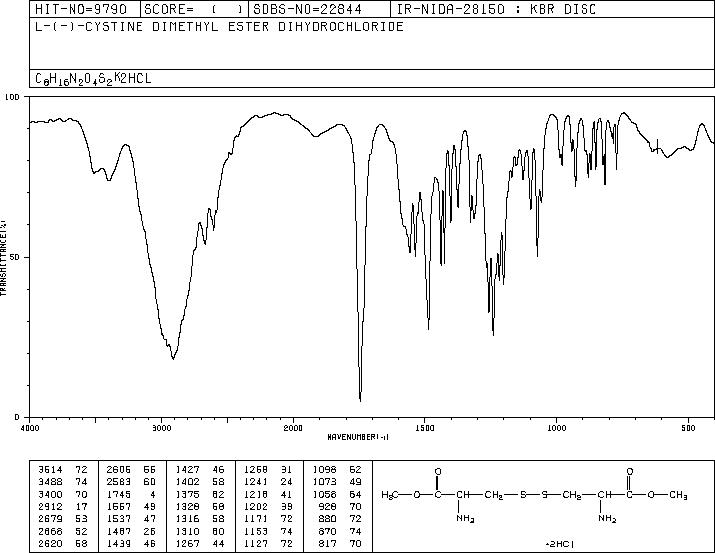
Task: Select the 1000 tick label on x-axis
Action: [556, 428]
